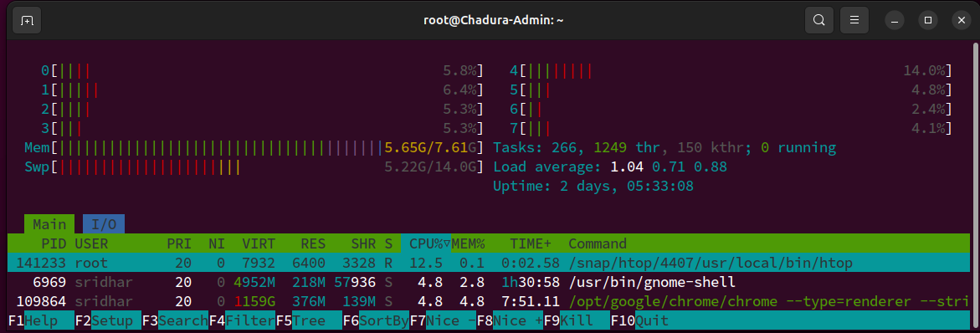Click F10 Quit in footer bar
This screenshot has width=980, height=333.
(x=639, y=321)
